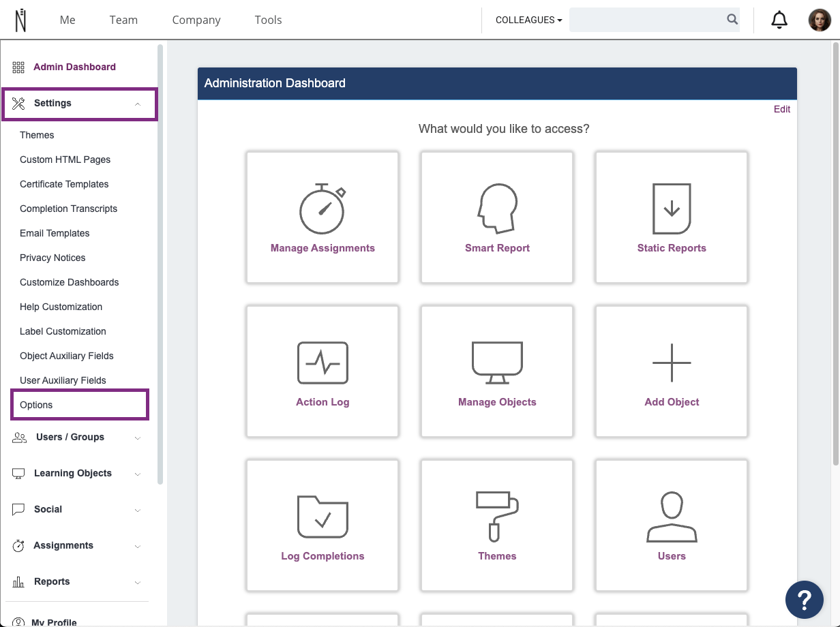Viewport: 840px width, 627px height.
Task: Click the Log Completions folder icon
Action: [x=322, y=517]
